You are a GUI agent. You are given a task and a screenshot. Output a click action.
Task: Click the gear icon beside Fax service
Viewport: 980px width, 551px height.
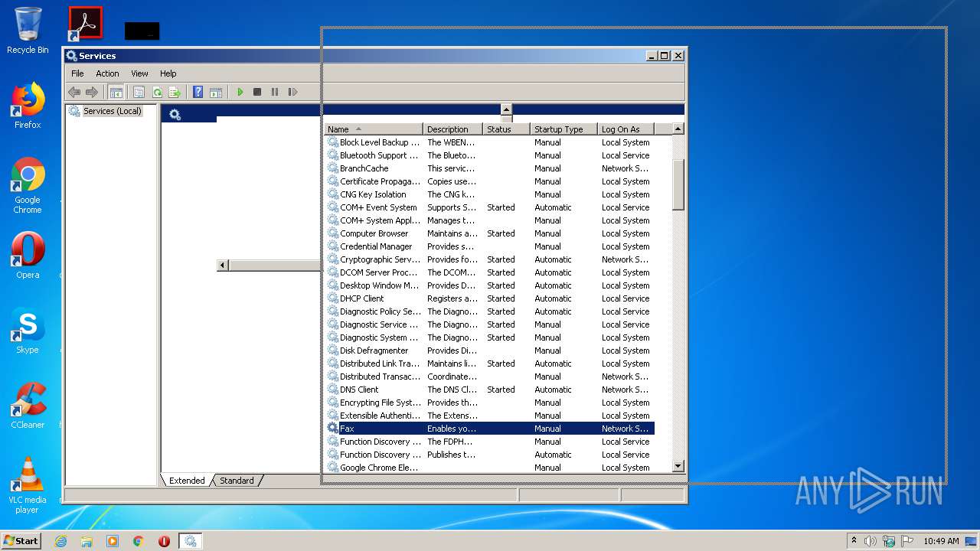tap(333, 429)
